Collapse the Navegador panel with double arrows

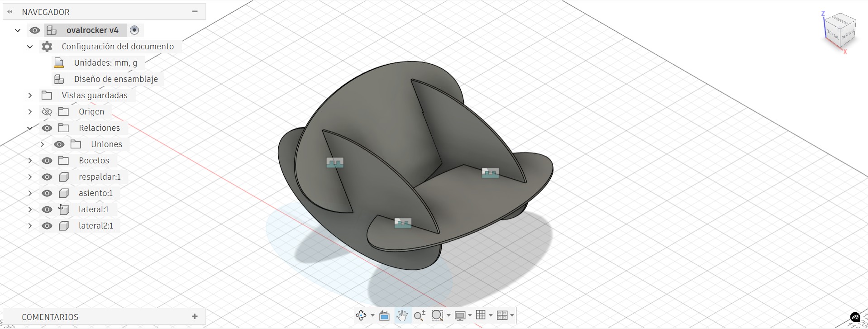tap(10, 12)
